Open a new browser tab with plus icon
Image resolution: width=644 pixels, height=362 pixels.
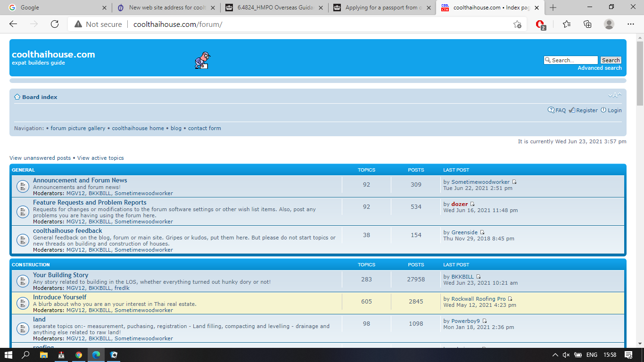553,8
